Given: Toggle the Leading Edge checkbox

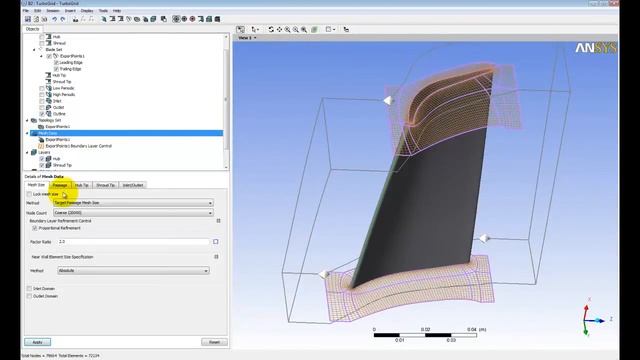Looking at the screenshot, I should click(56, 62).
